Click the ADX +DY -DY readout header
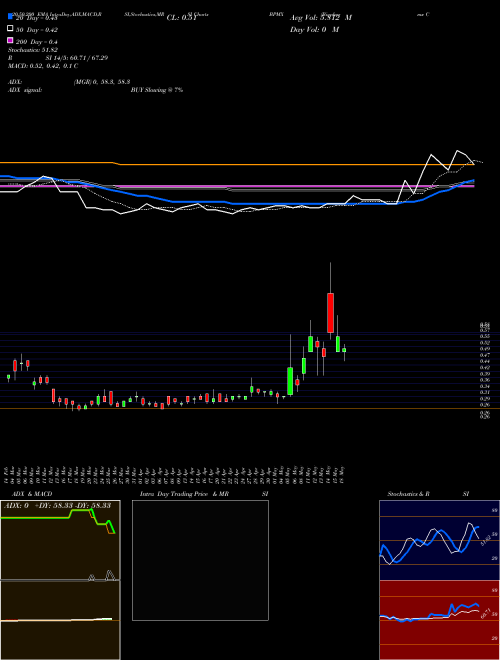This screenshot has height=660, width=500. [x=57, y=506]
